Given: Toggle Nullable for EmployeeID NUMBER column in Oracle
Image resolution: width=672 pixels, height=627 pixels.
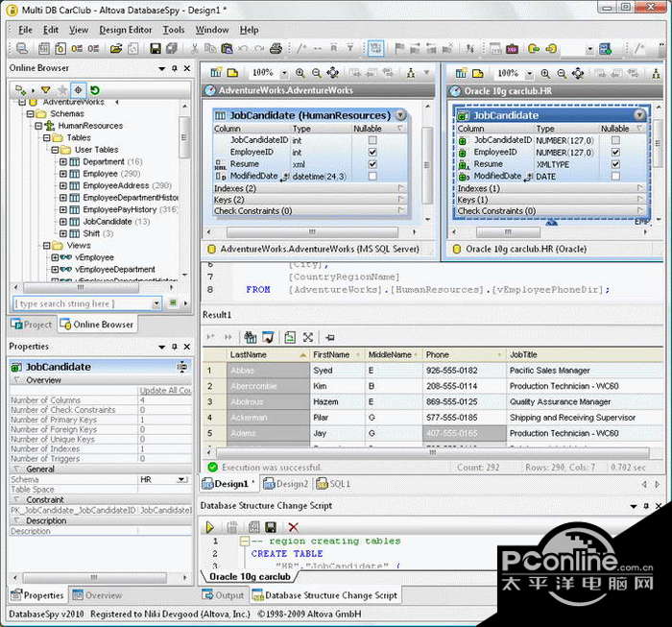Looking at the screenshot, I should coord(615,152).
